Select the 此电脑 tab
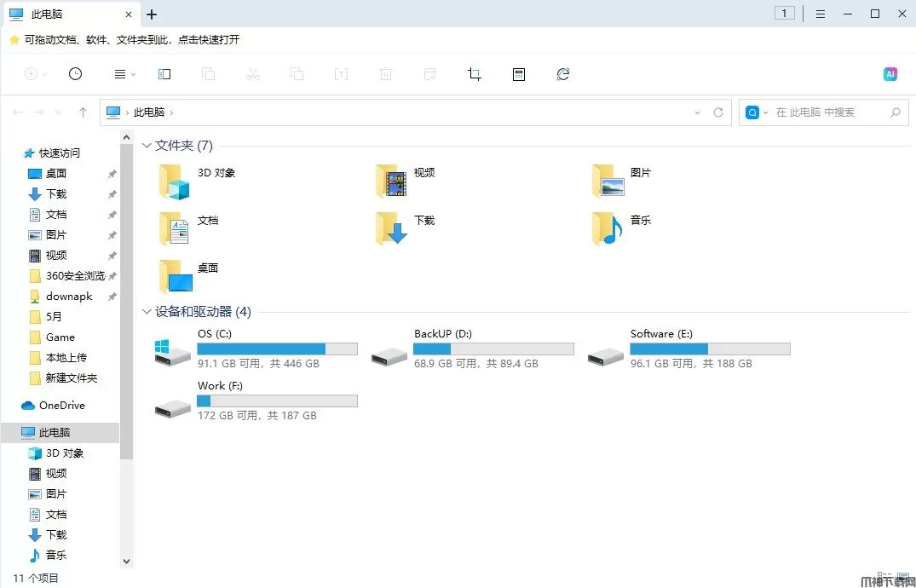The height and width of the screenshot is (588, 916). click(x=72, y=14)
